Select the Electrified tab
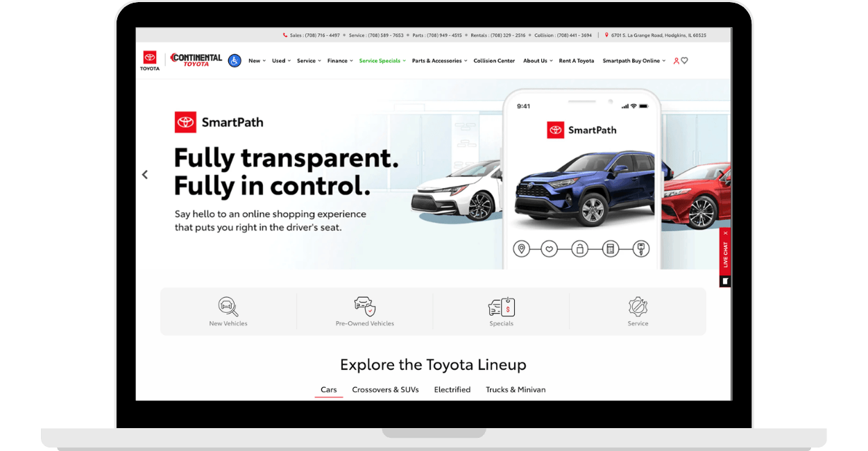 coord(452,390)
